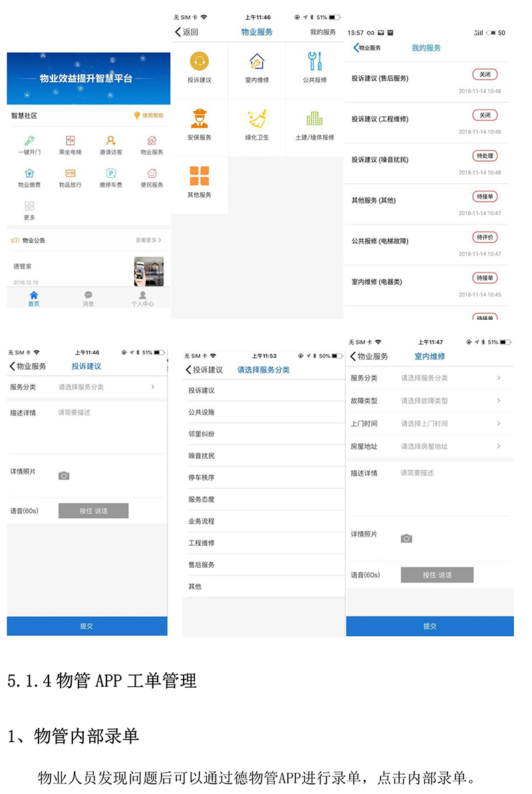
Task: Tap the 一键开门 key icon
Action: click(29, 141)
